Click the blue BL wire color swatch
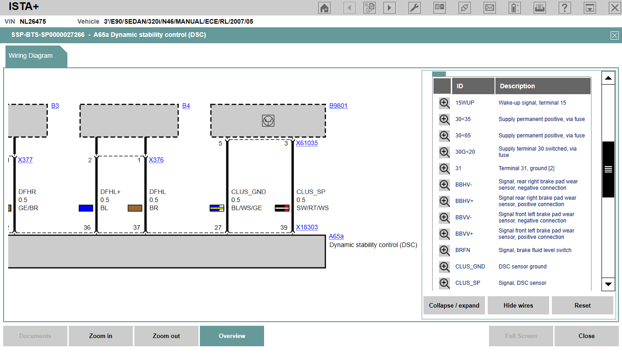 pyautogui.click(x=86, y=208)
